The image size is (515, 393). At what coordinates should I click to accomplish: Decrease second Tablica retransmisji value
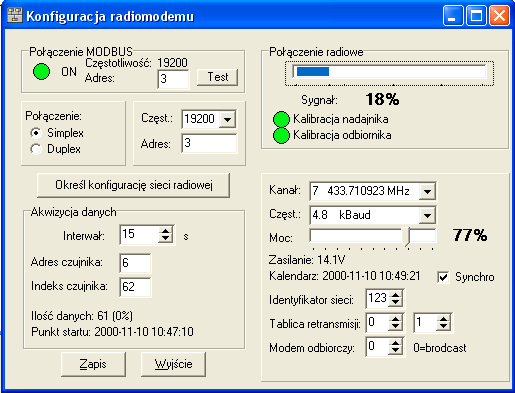[443, 327]
